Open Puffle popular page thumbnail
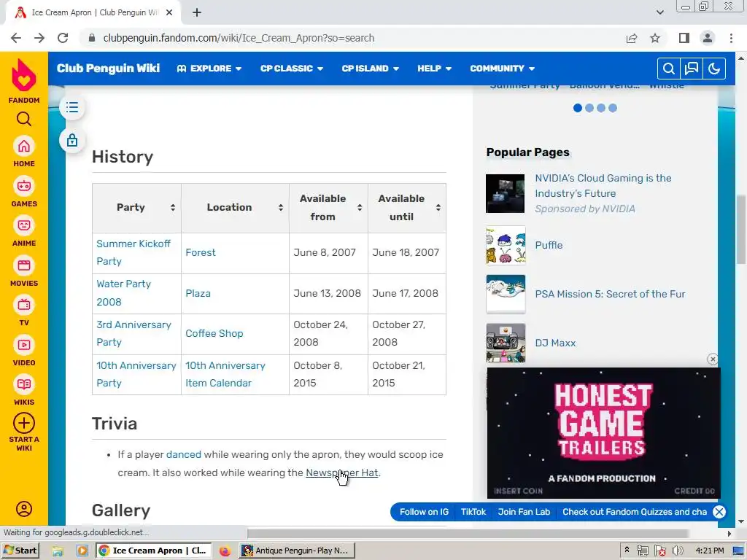 [x=506, y=245]
